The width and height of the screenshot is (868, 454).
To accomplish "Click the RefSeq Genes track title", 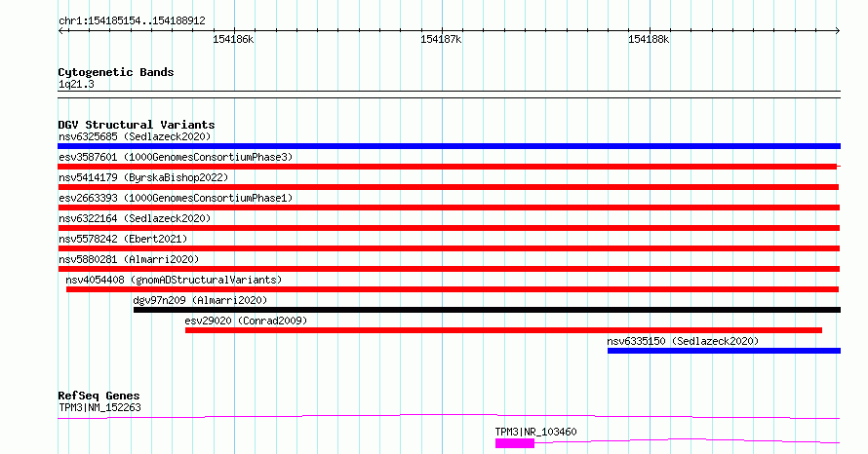I will click(99, 396).
